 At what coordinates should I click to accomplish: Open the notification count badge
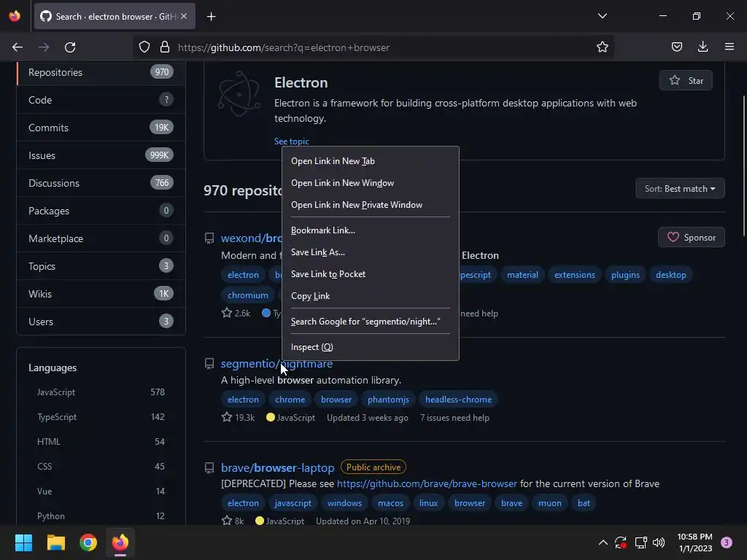click(x=727, y=542)
